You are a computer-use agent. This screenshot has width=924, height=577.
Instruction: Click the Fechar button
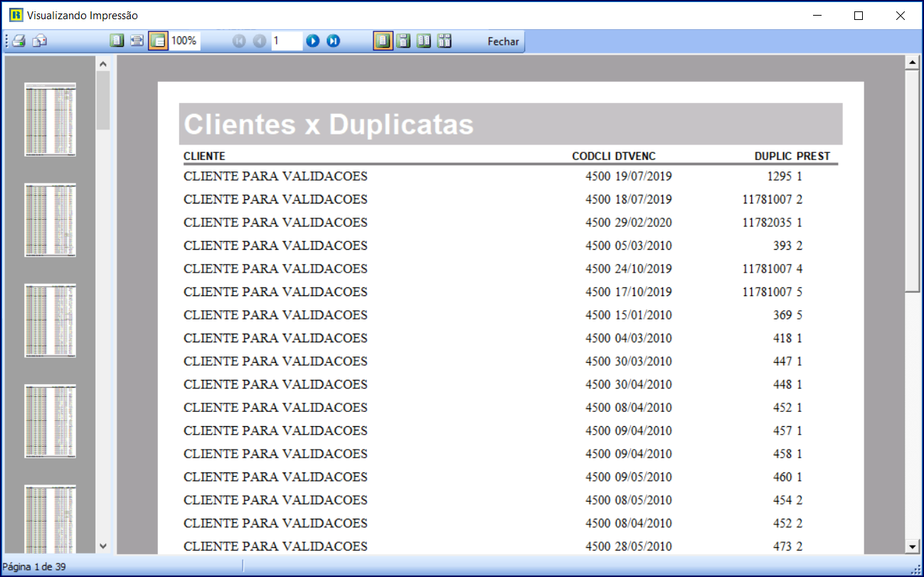tap(504, 41)
